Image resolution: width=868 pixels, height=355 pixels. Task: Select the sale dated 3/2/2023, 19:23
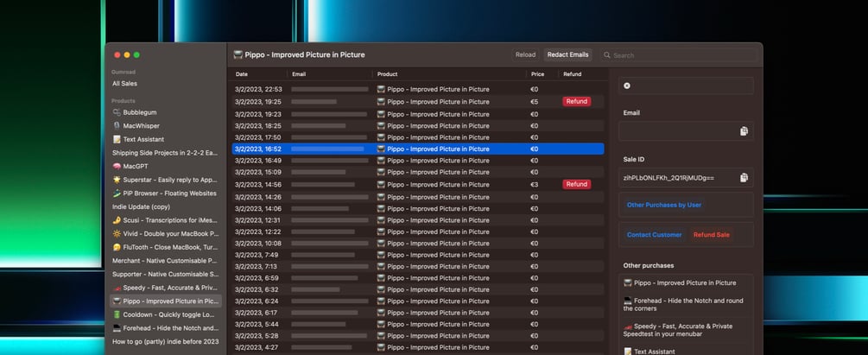[418, 115]
